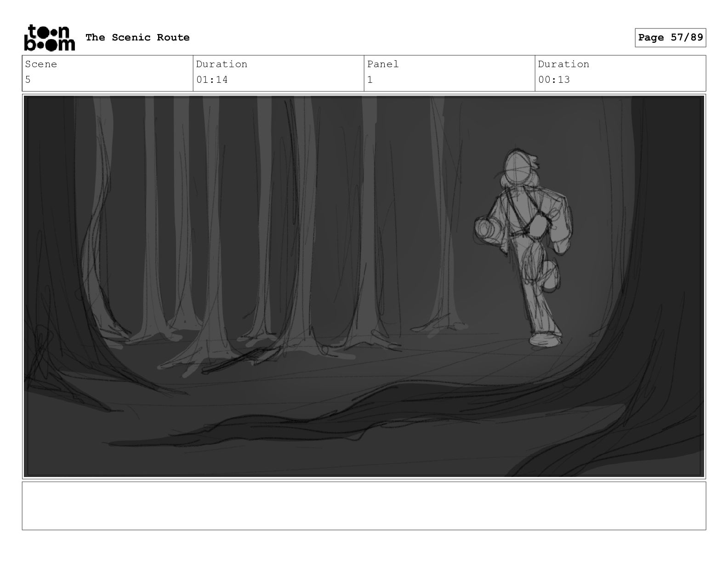This screenshot has width=728, height=563.
Task: Click the 'Scene' header label
Action: tap(41, 64)
